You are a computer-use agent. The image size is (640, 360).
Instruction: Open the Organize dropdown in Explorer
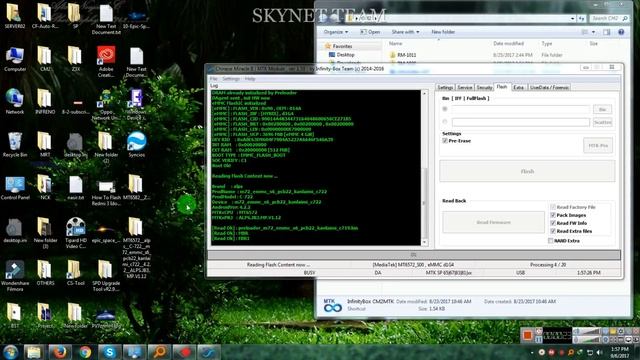[336, 32]
